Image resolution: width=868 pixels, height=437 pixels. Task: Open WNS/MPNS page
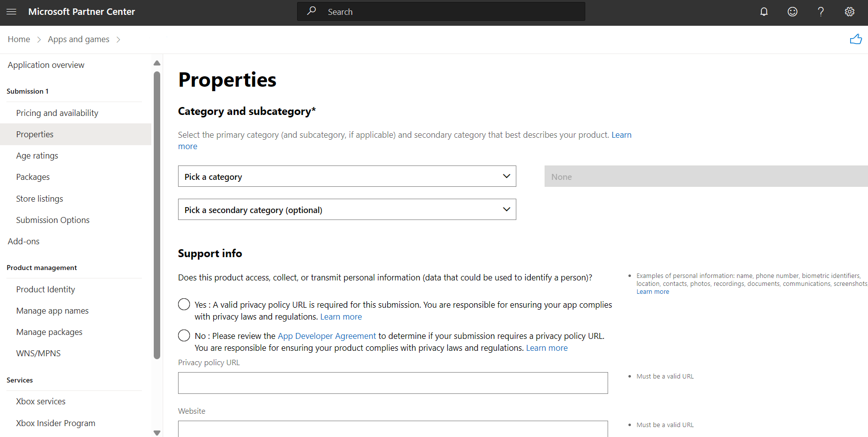coord(38,353)
